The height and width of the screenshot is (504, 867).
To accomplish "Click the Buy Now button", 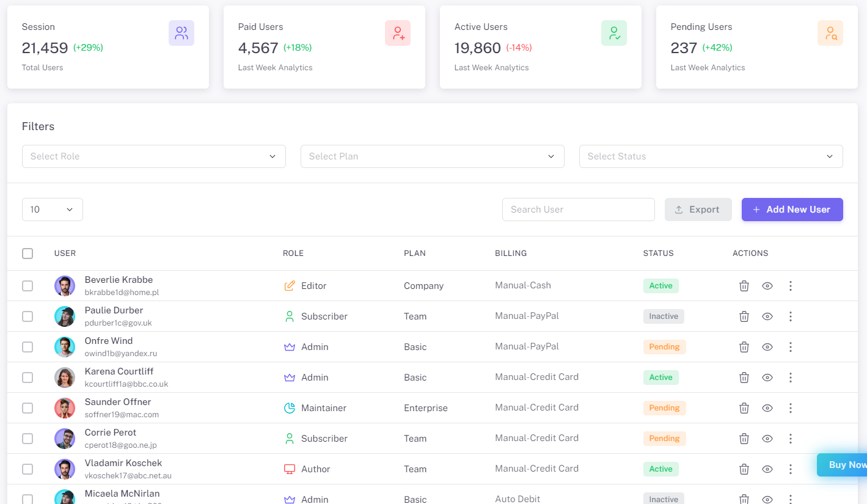I will click(842, 465).
